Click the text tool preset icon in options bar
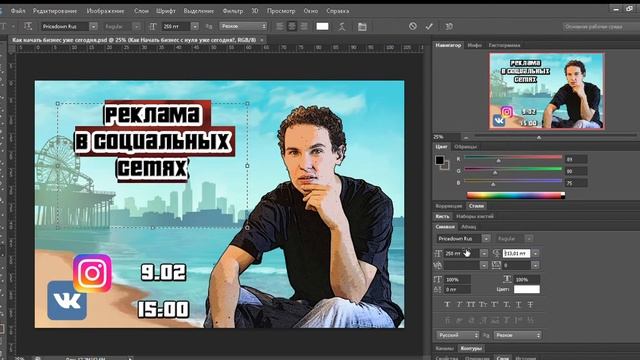Image resolution: width=640 pixels, height=360 pixels. click(4, 27)
